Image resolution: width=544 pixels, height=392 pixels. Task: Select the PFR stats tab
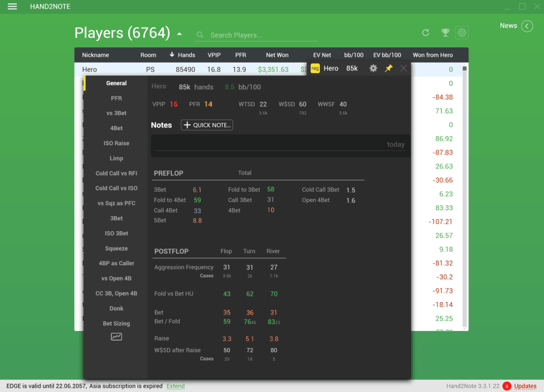coord(116,98)
